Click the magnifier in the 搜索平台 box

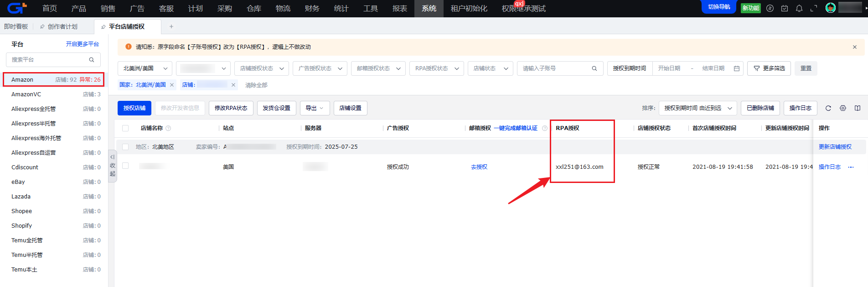[x=92, y=60]
